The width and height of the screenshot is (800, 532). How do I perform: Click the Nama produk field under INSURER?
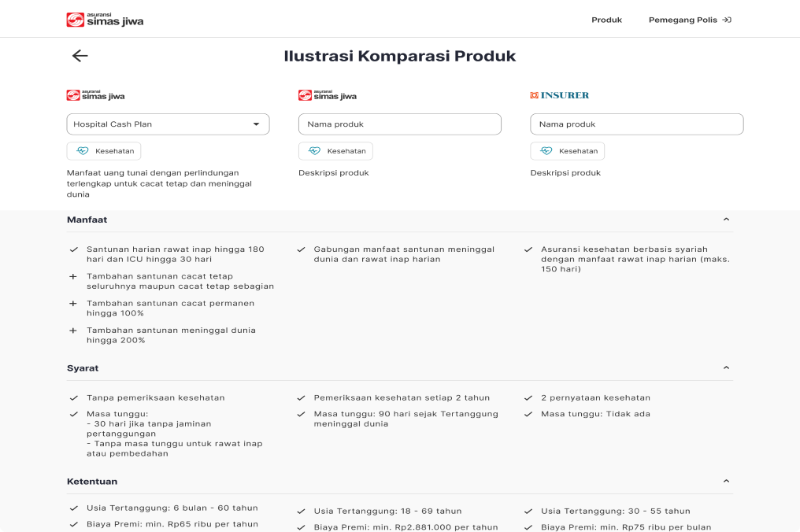pyautogui.click(x=637, y=124)
